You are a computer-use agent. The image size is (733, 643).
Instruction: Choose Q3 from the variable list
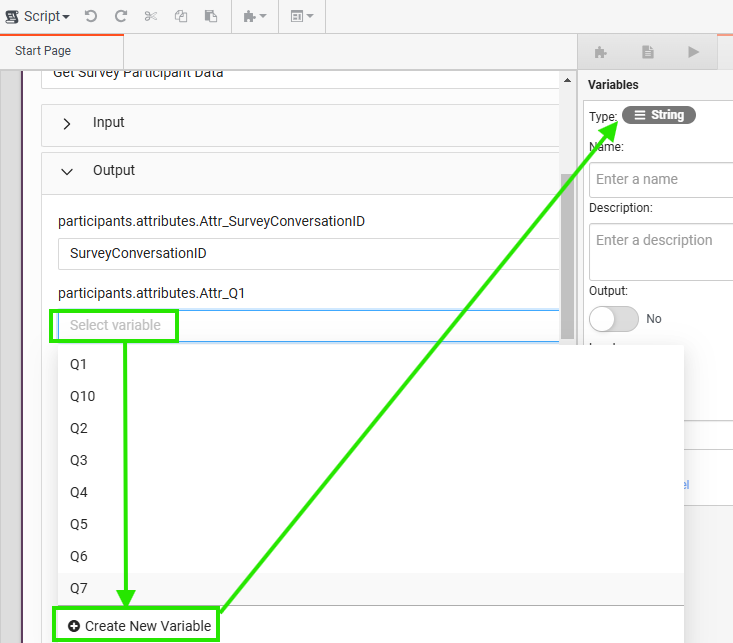coord(371,460)
